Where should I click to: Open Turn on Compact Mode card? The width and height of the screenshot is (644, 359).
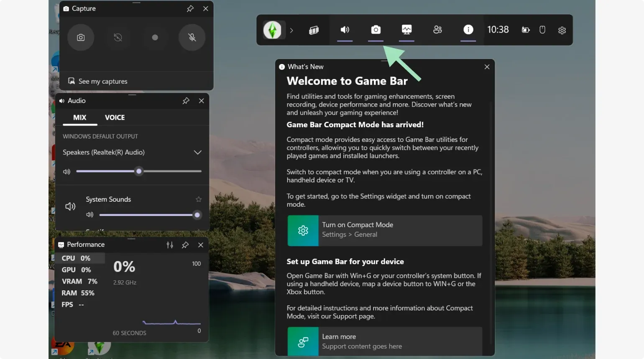click(x=385, y=231)
